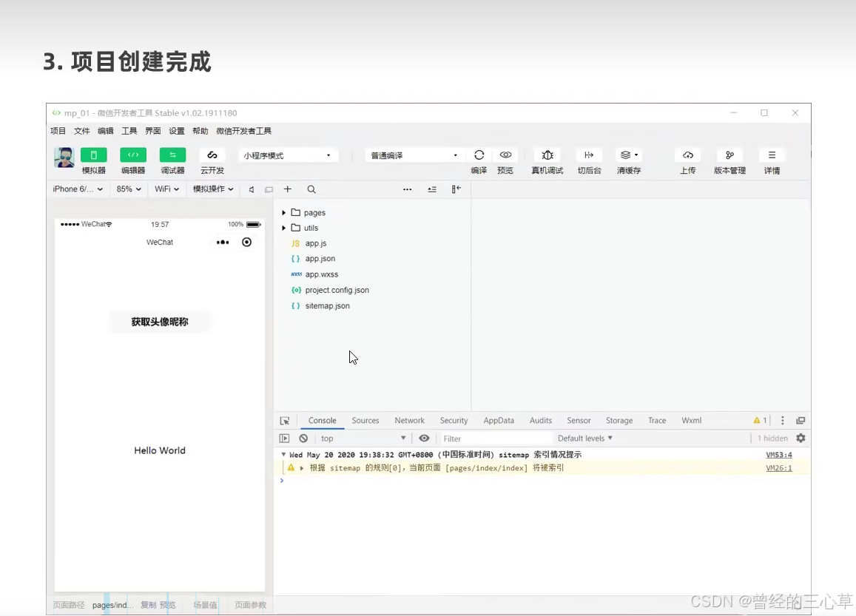
Task: Switch to the Sources tab
Action: pos(365,421)
